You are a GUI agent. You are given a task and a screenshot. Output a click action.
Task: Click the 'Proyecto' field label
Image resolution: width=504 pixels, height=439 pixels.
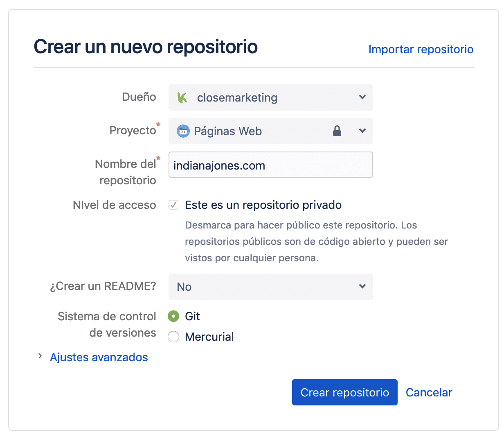(x=133, y=131)
